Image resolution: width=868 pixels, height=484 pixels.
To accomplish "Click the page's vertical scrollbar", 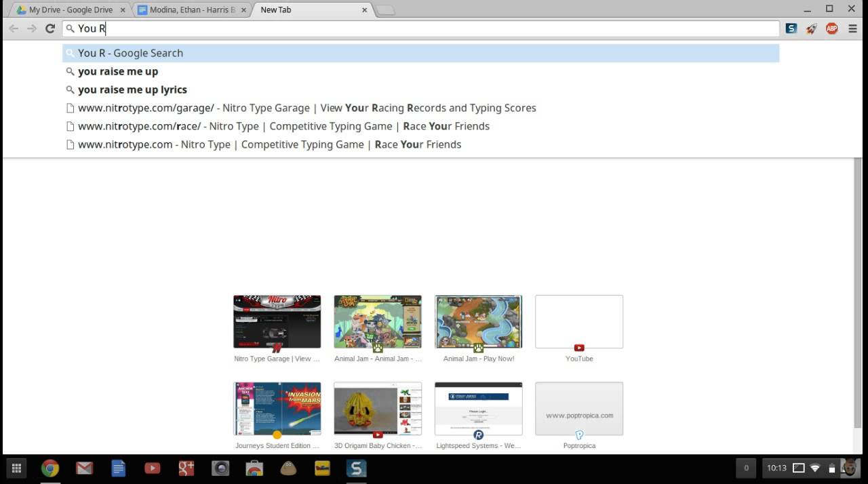I will tap(859, 292).
